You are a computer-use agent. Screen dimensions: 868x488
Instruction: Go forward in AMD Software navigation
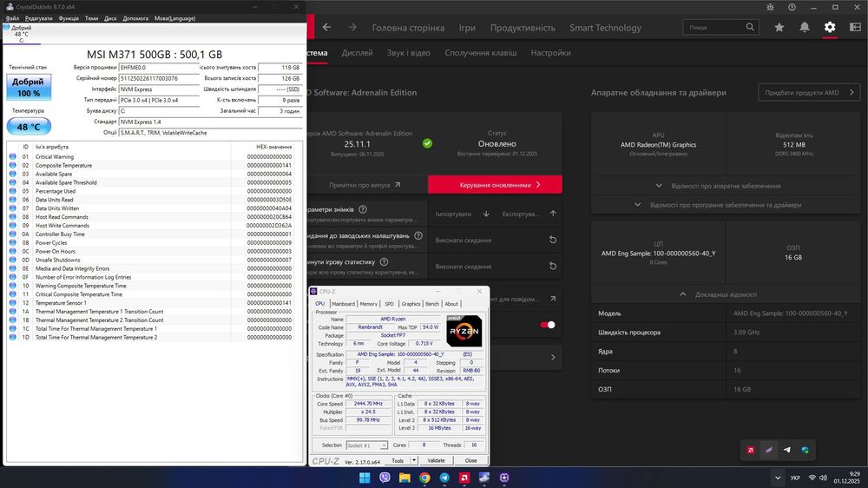(x=352, y=27)
